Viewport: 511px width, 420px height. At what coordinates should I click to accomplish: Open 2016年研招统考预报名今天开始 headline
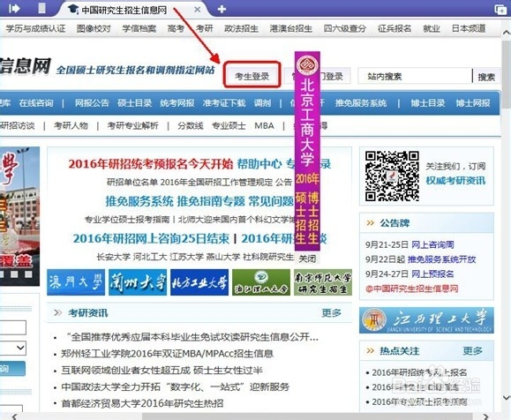pyautogui.click(x=151, y=163)
